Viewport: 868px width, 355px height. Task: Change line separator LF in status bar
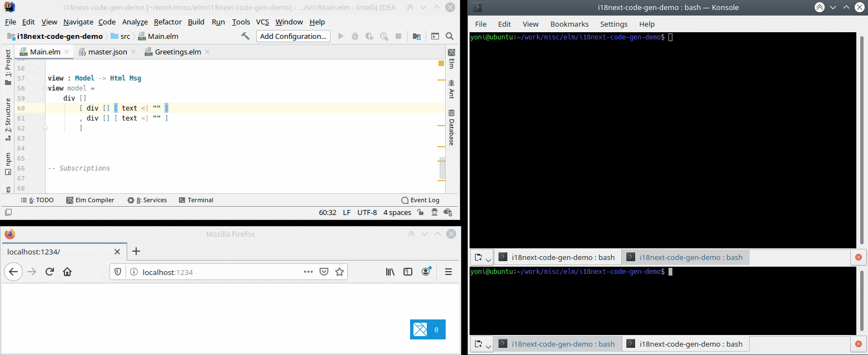(x=347, y=212)
